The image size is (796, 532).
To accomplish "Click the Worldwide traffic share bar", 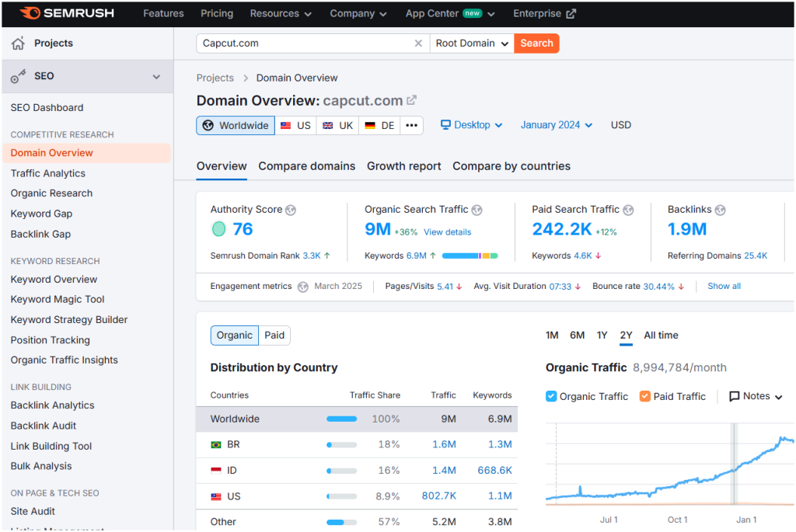I will pyautogui.click(x=342, y=419).
